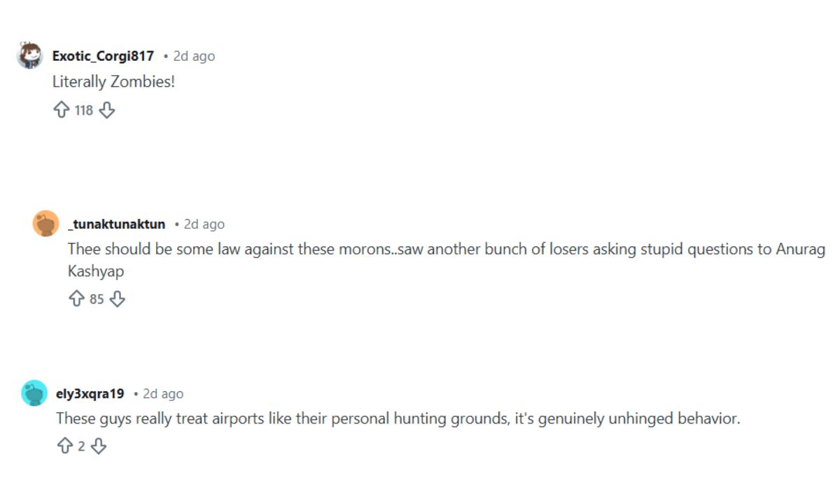Click the "Literally Zombies!" comment text
840x504 pixels.
pos(113,82)
